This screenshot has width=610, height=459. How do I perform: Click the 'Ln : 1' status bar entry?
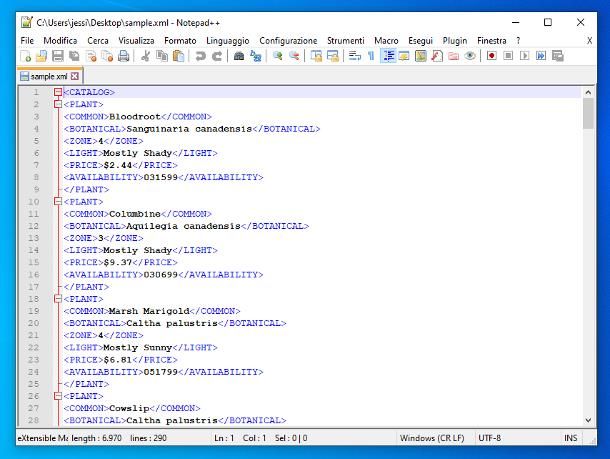pos(224,438)
